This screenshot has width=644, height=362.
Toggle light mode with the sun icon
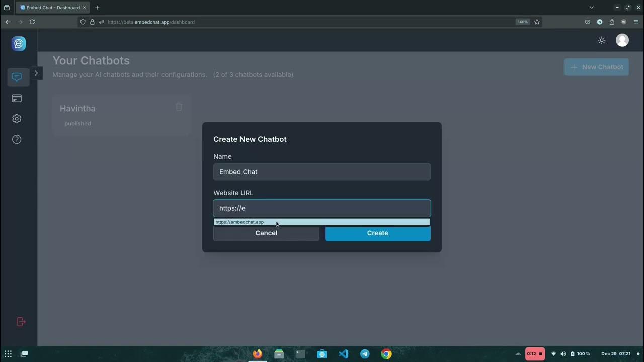[601, 40]
